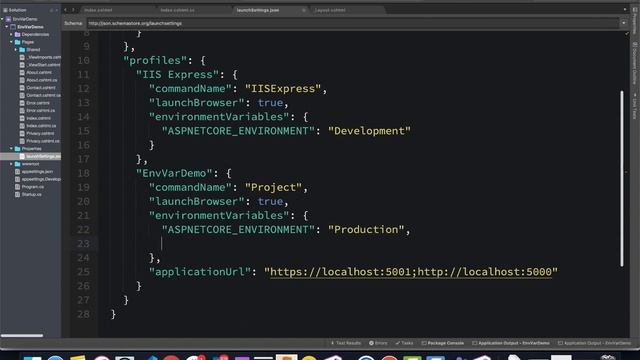640x360 pixels.
Task: Collapse the EnvVarDemo project node
Action: point(7,27)
